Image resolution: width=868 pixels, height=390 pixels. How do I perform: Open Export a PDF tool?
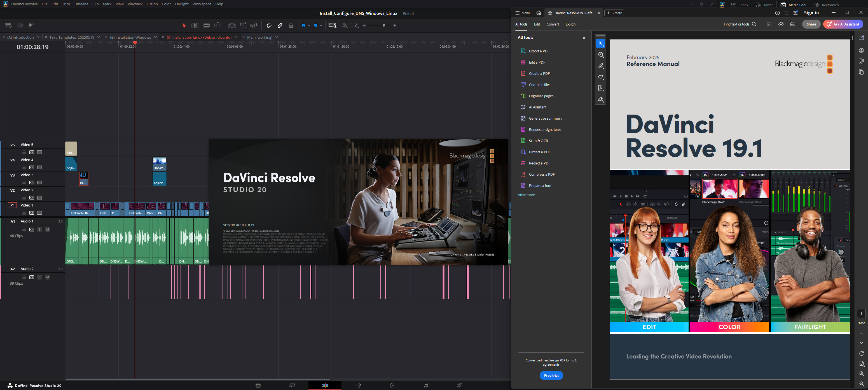pyautogui.click(x=539, y=51)
